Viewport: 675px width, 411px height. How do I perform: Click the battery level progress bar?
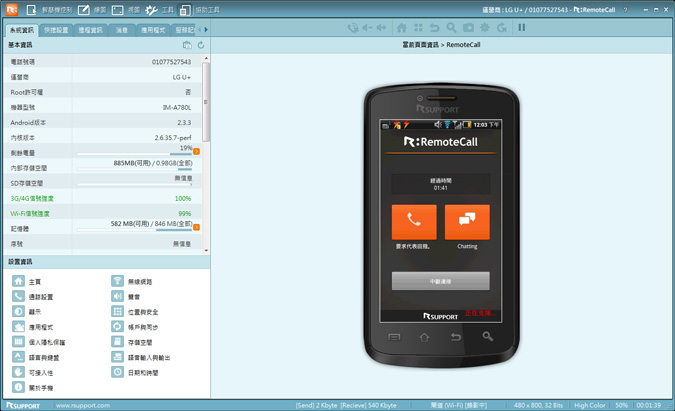coord(135,154)
